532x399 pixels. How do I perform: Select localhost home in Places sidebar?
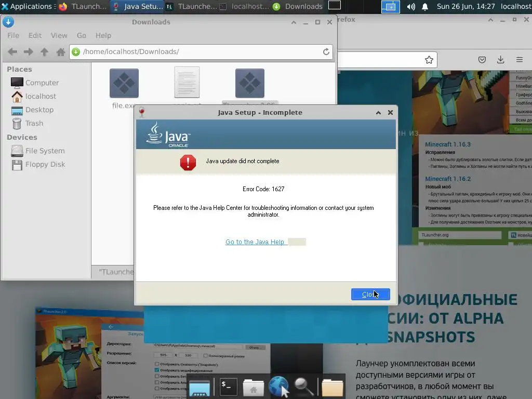click(33, 96)
